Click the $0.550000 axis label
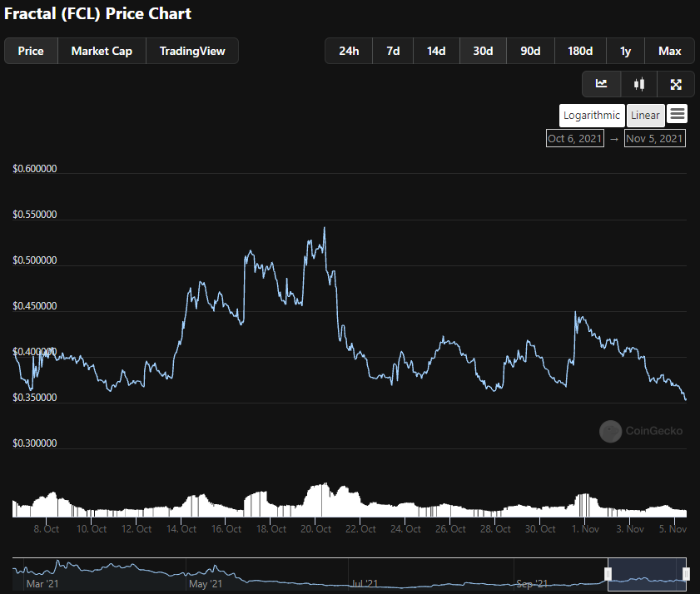The height and width of the screenshot is (594, 700). (35, 214)
